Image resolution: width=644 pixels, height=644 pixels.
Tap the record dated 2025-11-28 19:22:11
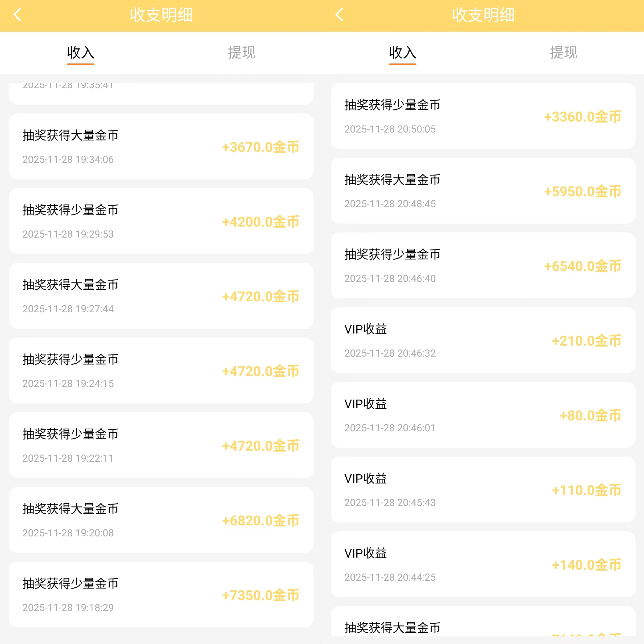161,445
